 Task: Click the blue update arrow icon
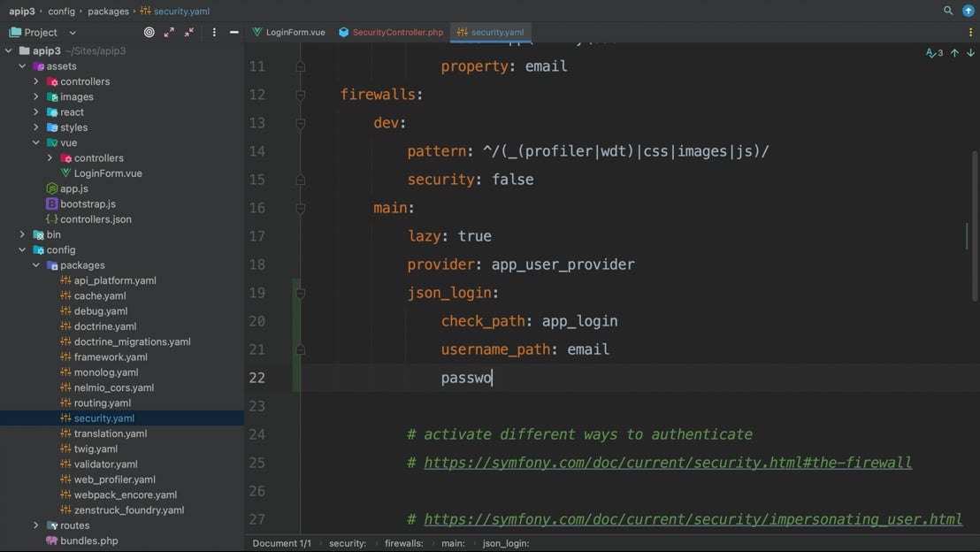point(969,11)
